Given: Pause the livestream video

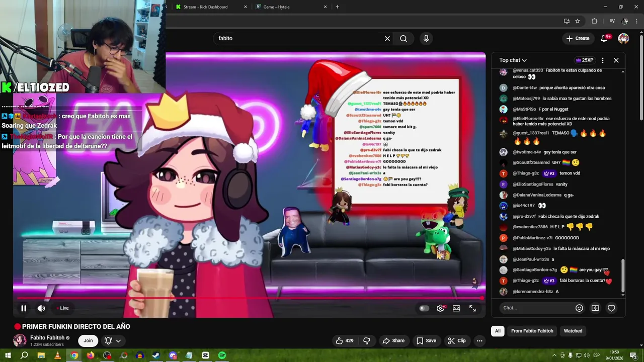Looking at the screenshot, I should click(x=24, y=308).
